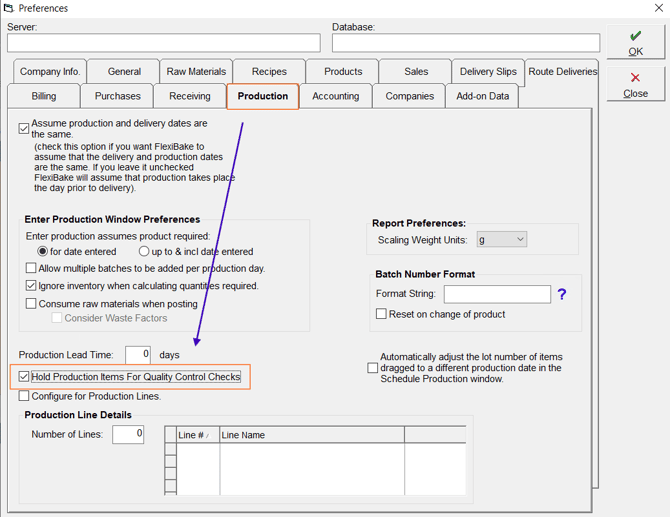The width and height of the screenshot is (670, 517).
Task: Close the Preferences window using title bar X
Action: tap(658, 8)
